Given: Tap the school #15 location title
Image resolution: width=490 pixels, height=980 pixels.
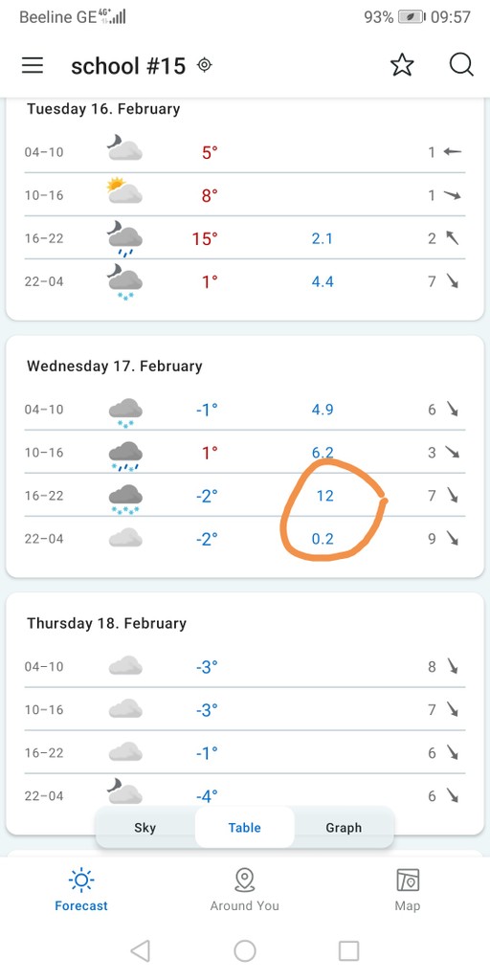Looking at the screenshot, I should [128, 66].
